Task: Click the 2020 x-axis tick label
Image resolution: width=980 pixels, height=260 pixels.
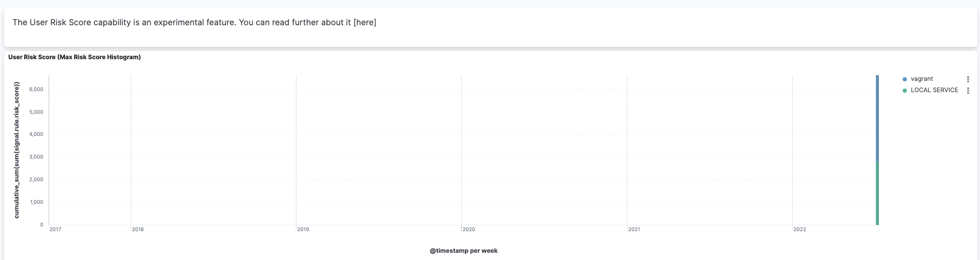Action: 469,230
